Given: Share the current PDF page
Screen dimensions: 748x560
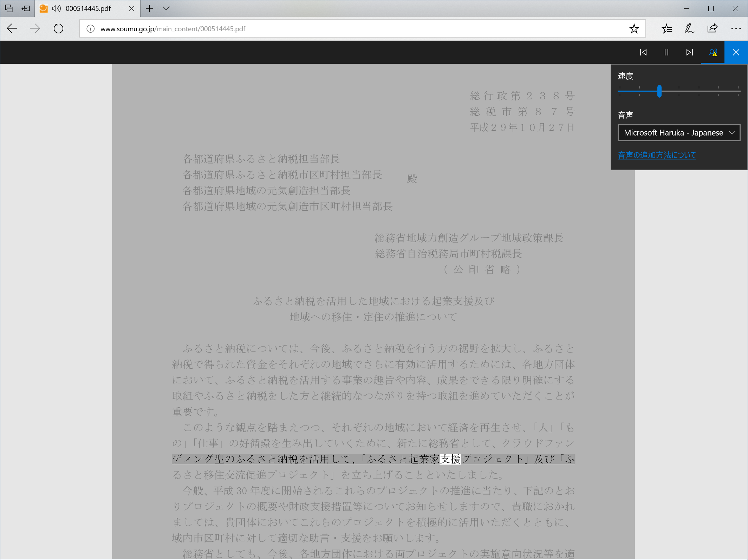Looking at the screenshot, I should [712, 28].
